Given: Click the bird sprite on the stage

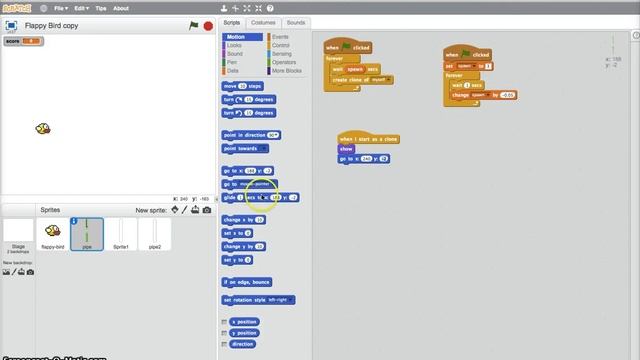Looking at the screenshot, I should pos(43,129).
